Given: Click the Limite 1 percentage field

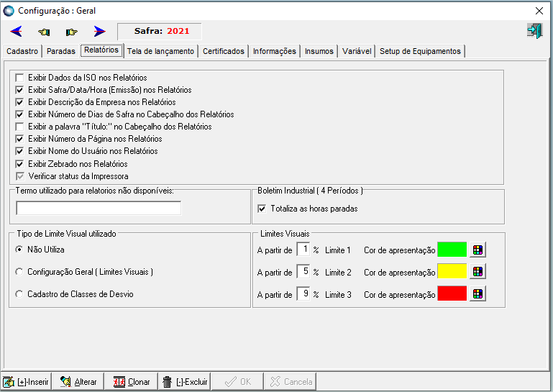Looking at the screenshot, I should coord(303,250).
